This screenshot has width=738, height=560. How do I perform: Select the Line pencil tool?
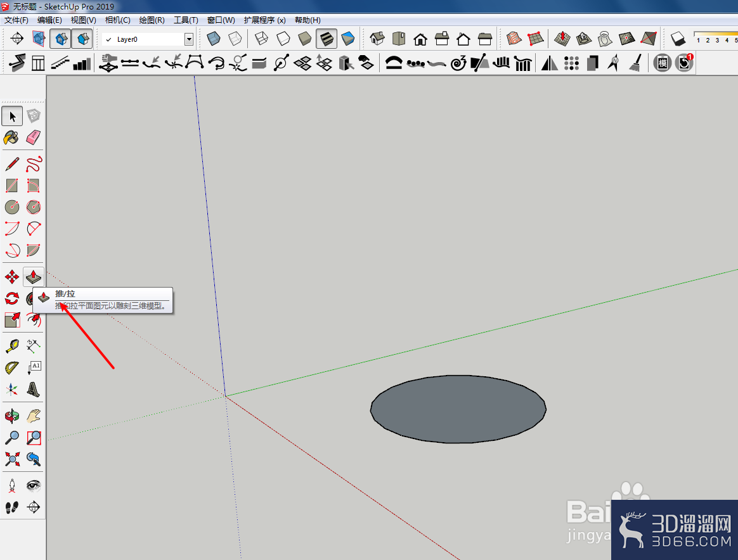click(12, 165)
